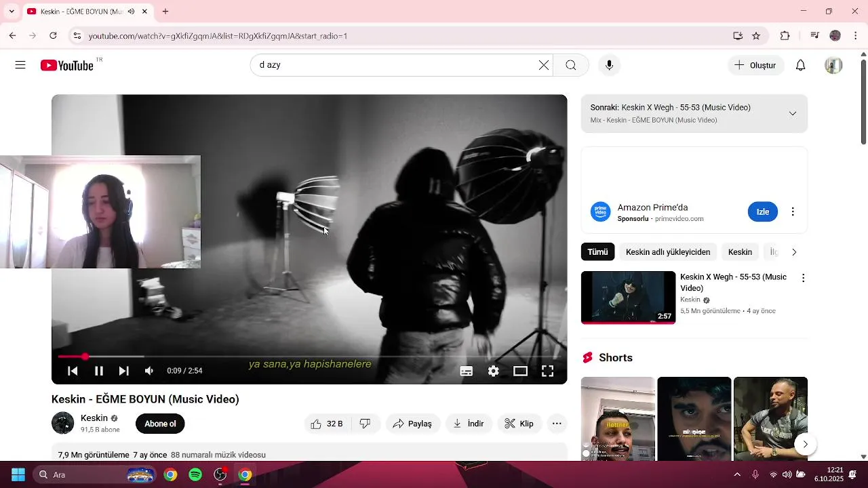Open the Chrome media controls icon

[815, 35]
